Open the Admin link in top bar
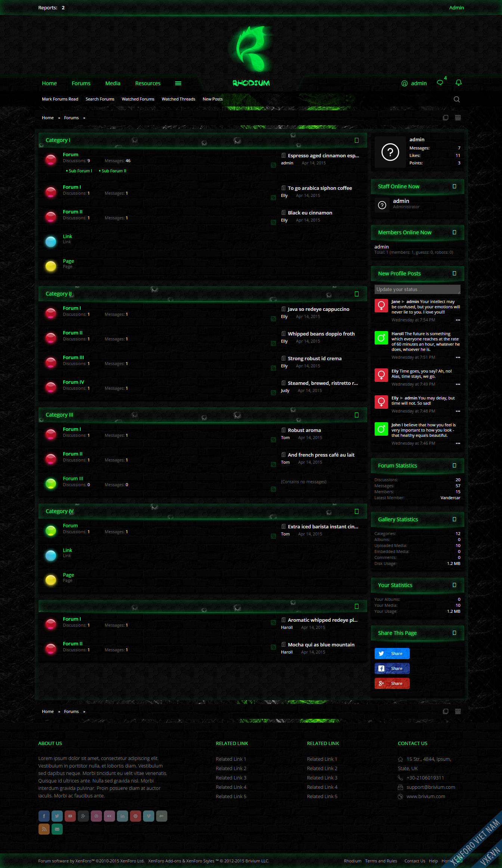This screenshot has width=502, height=868. [456, 7]
